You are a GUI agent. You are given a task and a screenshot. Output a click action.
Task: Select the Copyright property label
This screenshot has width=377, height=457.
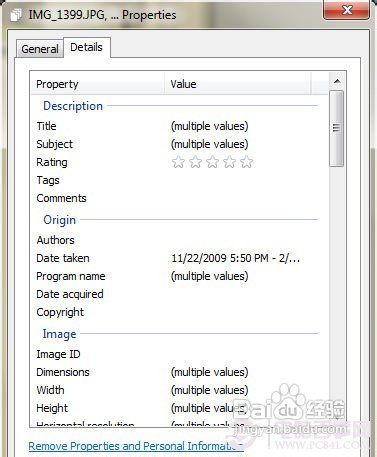pos(60,312)
